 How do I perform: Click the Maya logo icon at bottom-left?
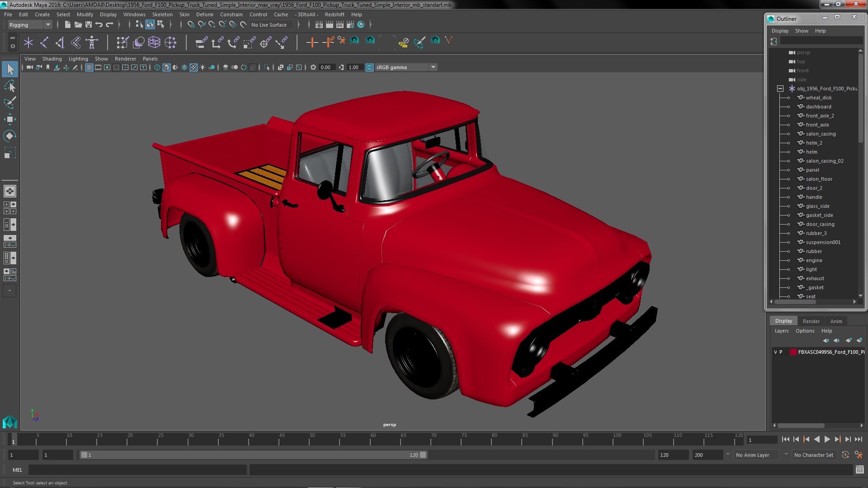click(10, 422)
